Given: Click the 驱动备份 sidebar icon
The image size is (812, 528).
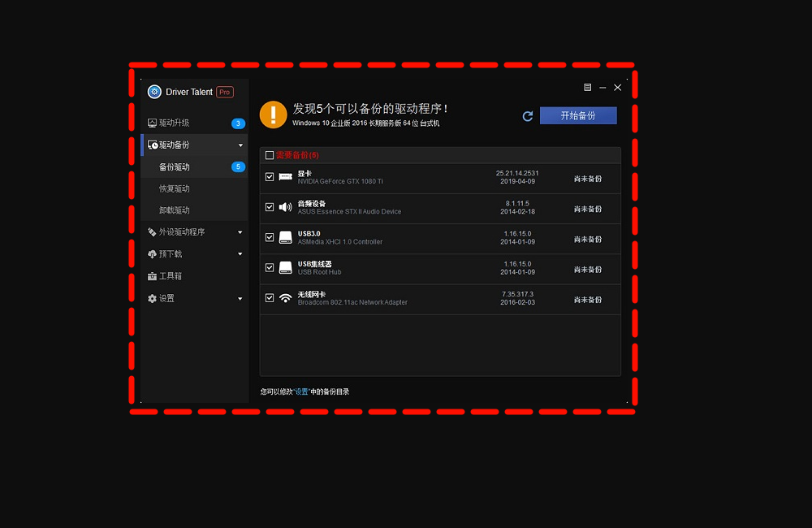Looking at the screenshot, I should [x=153, y=145].
